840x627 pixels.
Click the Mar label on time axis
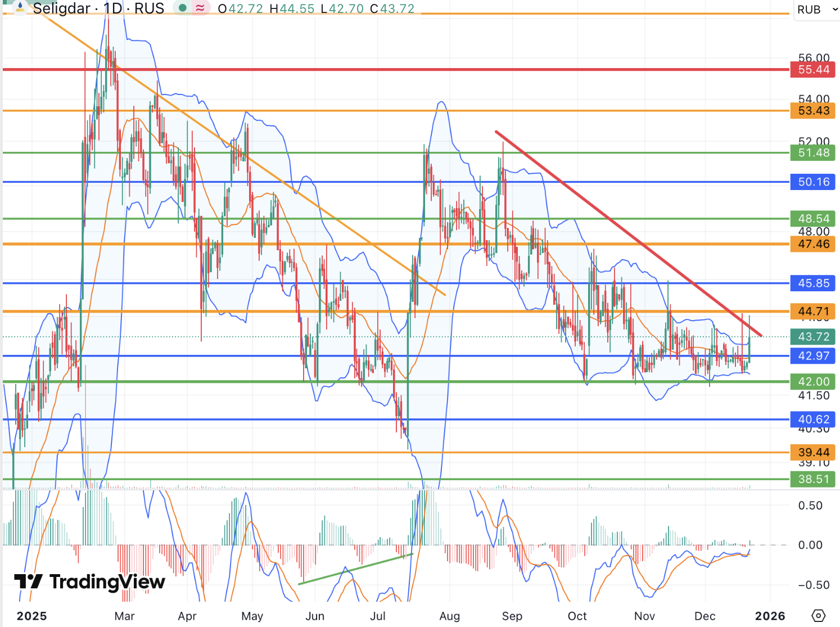(x=124, y=616)
